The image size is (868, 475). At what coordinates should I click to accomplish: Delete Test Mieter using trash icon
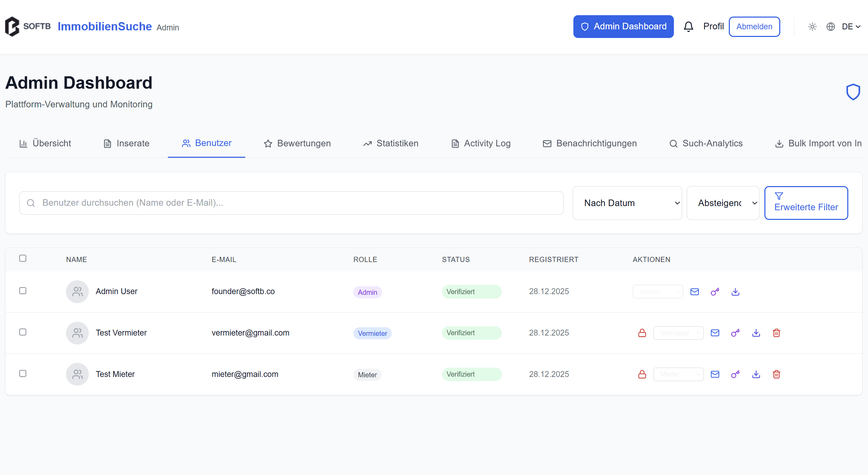click(x=776, y=375)
